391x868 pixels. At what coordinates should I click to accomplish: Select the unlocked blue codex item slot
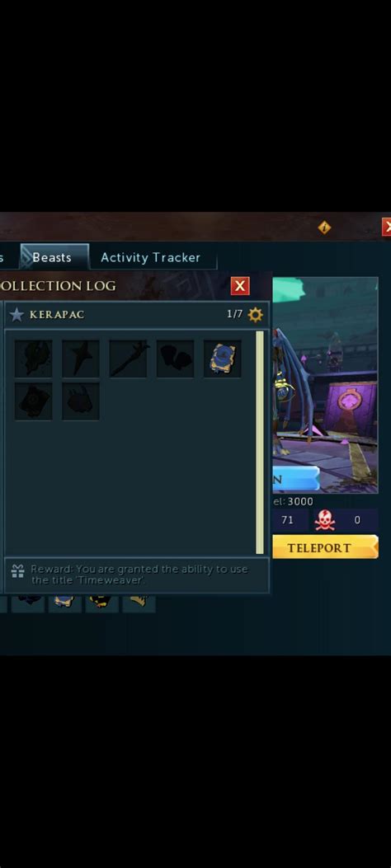coord(222,359)
